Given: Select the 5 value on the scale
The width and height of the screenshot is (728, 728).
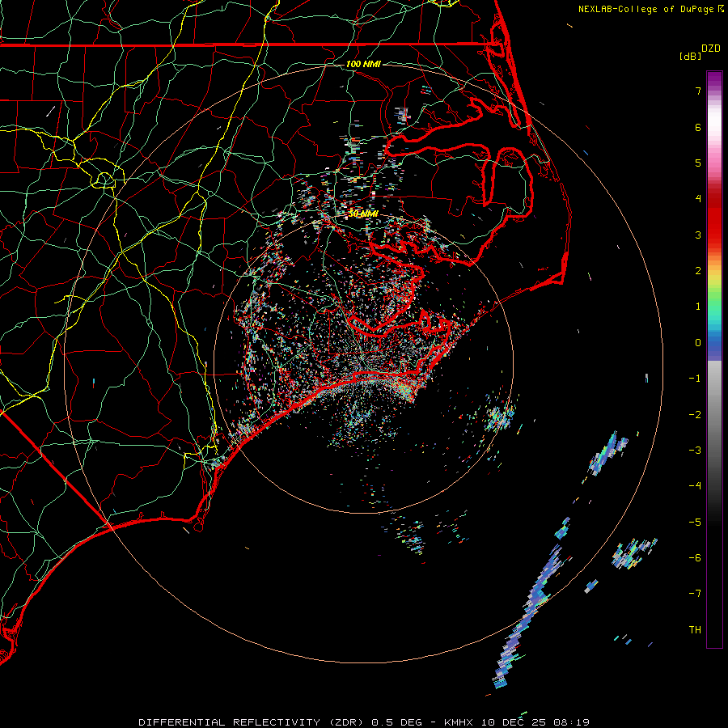Looking at the screenshot, I should pos(698,163).
